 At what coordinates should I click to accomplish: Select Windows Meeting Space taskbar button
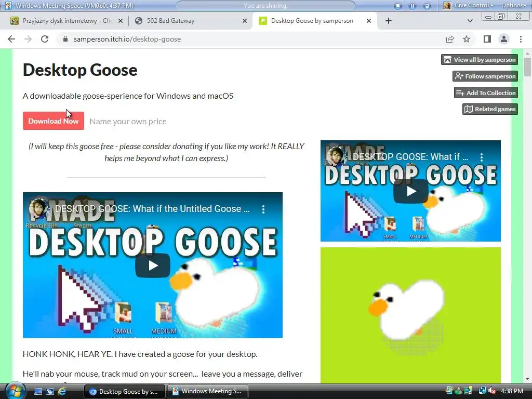coord(208,391)
